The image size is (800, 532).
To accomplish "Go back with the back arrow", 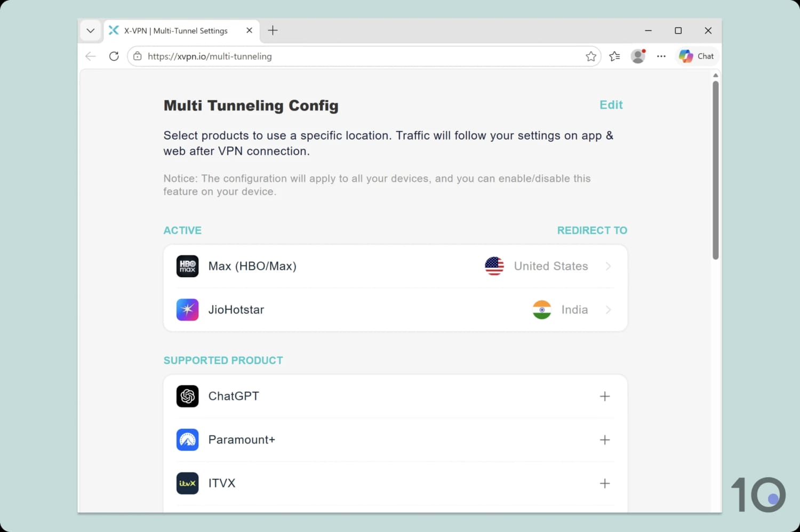I will [x=91, y=56].
